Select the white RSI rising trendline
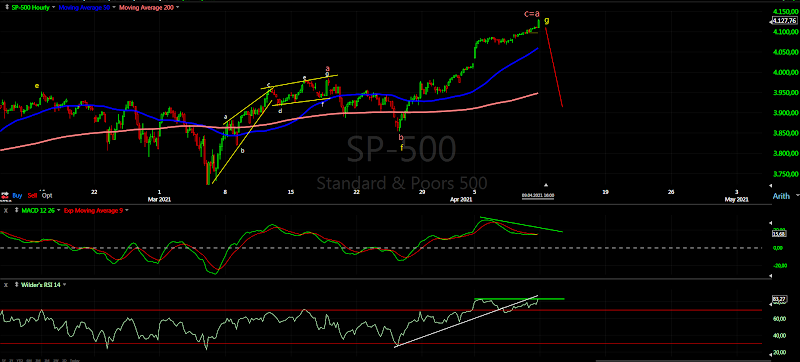The image size is (800, 362). click(x=466, y=321)
